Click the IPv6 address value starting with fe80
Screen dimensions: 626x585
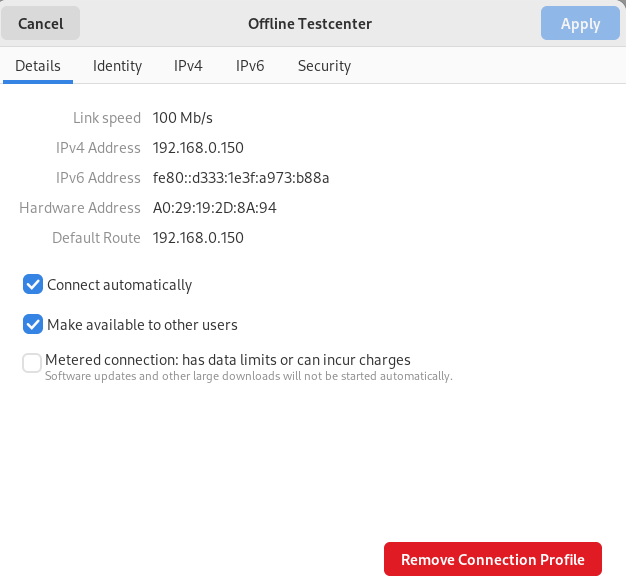pos(240,178)
